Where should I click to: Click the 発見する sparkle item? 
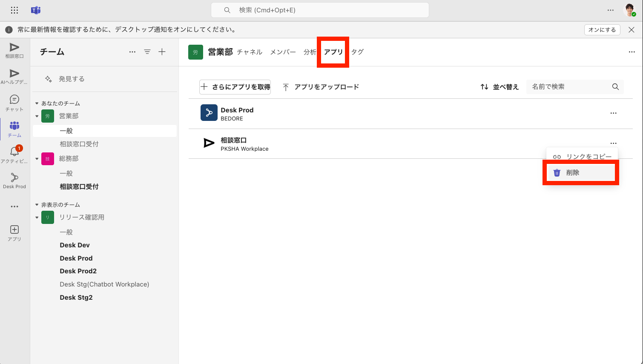pyautogui.click(x=65, y=79)
